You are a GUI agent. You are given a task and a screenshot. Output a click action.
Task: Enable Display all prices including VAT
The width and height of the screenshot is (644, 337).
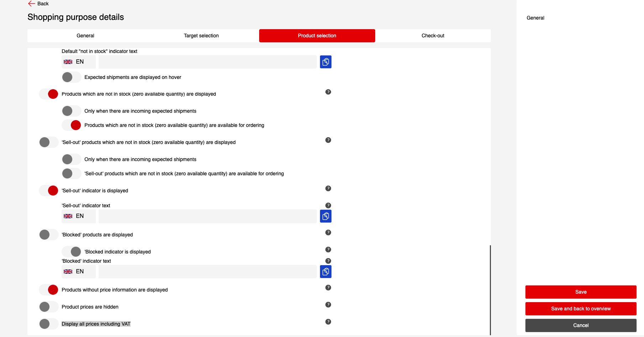[49, 324]
